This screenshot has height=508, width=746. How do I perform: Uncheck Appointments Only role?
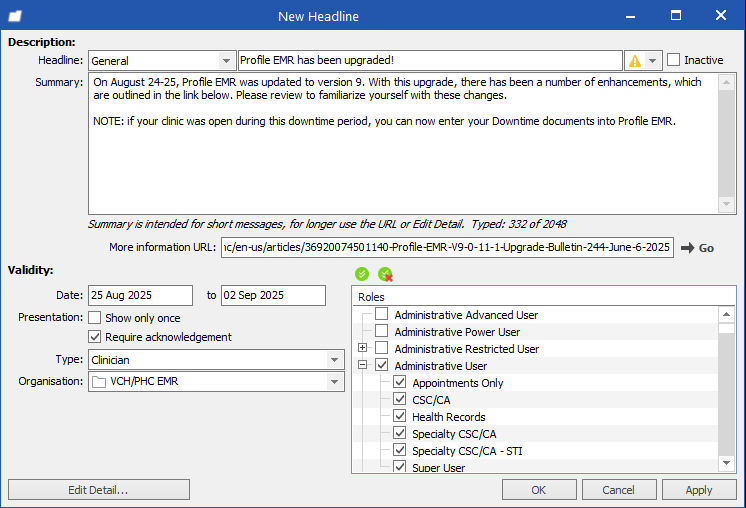pos(400,382)
